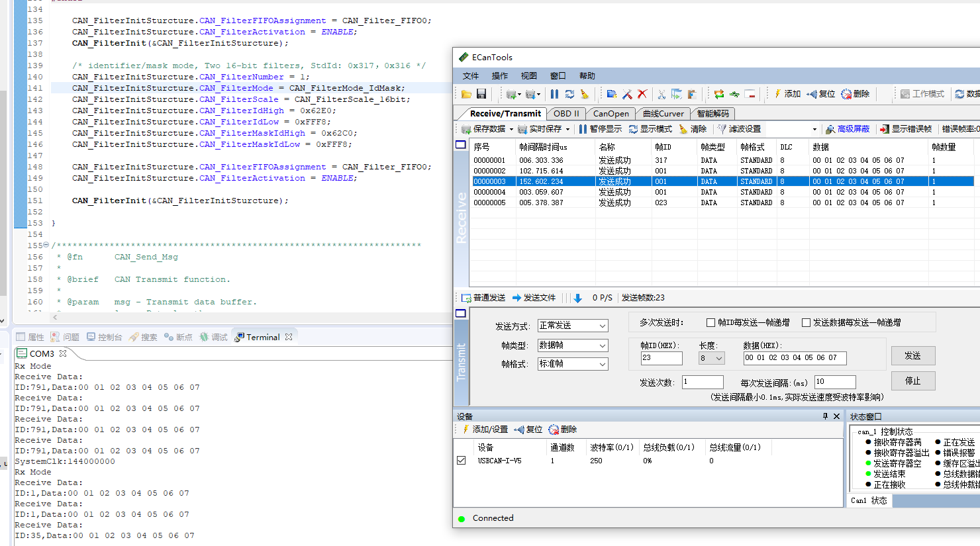Screen dimensions: 980x546
Task: Open the 文件 menu
Action: tap(471, 76)
